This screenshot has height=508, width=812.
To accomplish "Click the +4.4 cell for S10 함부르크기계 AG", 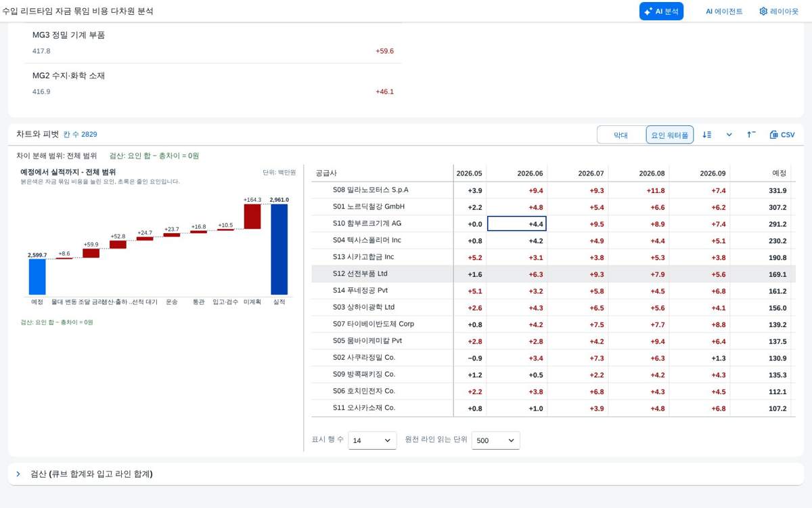I will point(517,224).
